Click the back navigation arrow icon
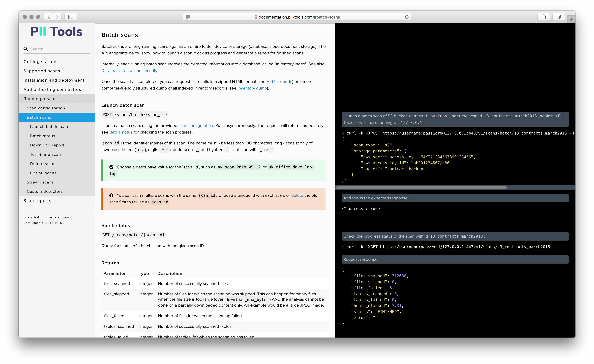 point(49,17)
